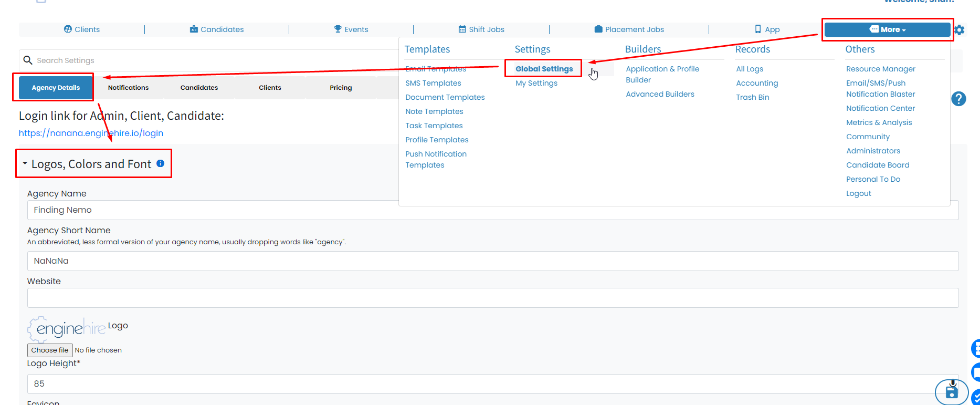Click the info icon beside Logos, Colors and Font
Screen dimensions: 980x405
(161, 163)
